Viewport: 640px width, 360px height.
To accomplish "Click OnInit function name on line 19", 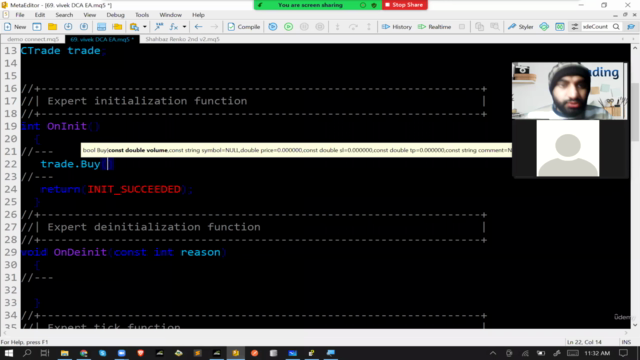I will 67,126.
